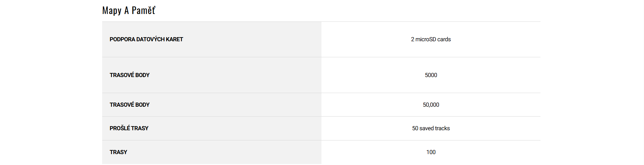Click the word "DATOVÝCH" in the first row label
644x165 pixels.
pos(151,40)
